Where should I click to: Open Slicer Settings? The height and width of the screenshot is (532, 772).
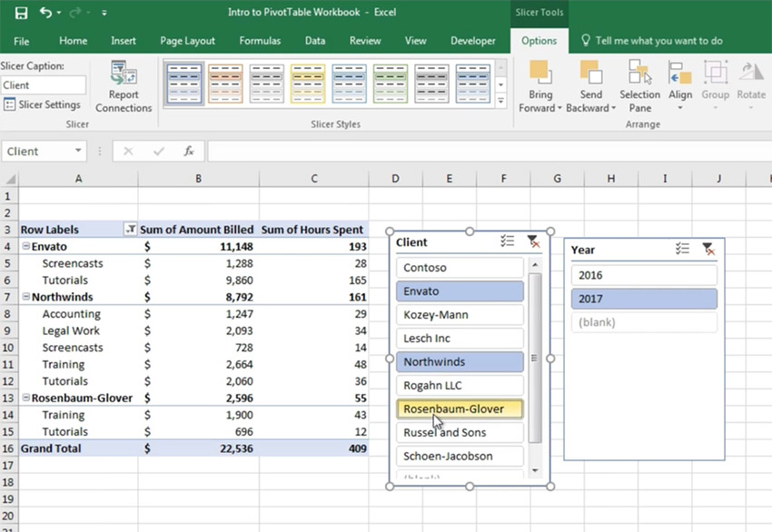[x=42, y=104]
